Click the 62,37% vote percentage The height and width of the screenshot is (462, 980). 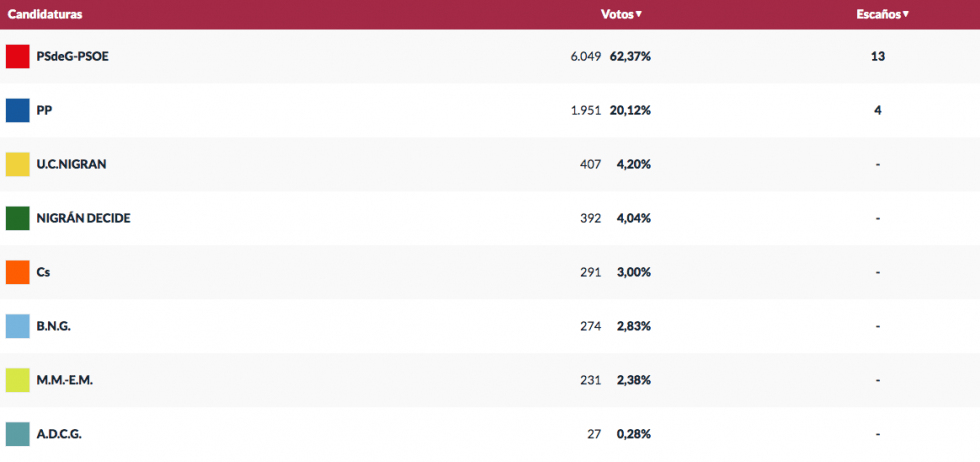tap(630, 56)
